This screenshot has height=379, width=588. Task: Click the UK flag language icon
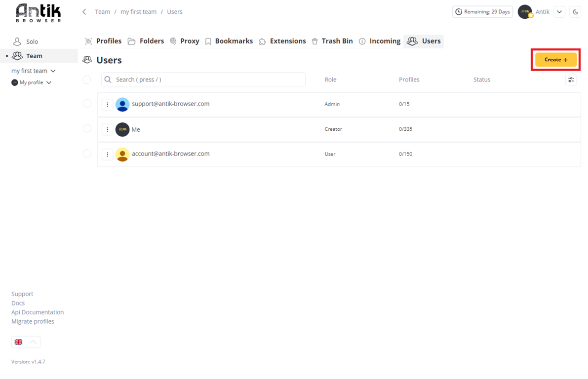click(18, 342)
